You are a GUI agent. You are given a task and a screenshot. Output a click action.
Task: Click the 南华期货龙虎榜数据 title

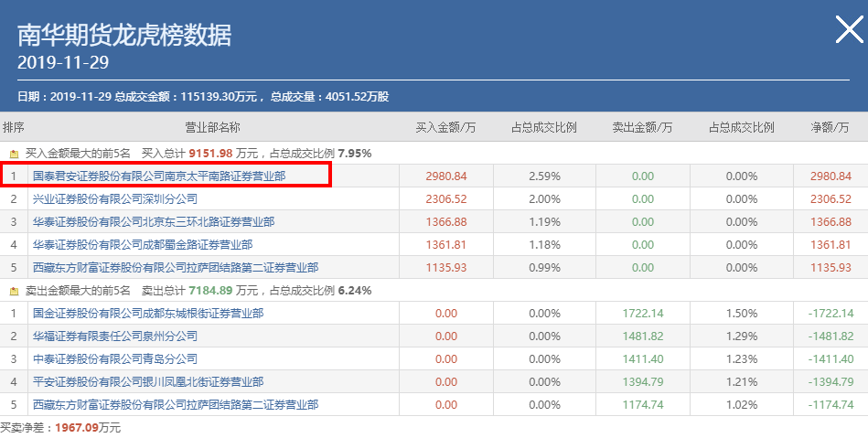click(124, 36)
